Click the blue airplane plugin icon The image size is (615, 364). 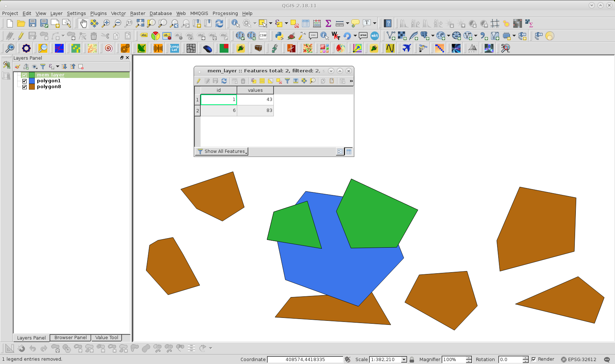coord(406,48)
